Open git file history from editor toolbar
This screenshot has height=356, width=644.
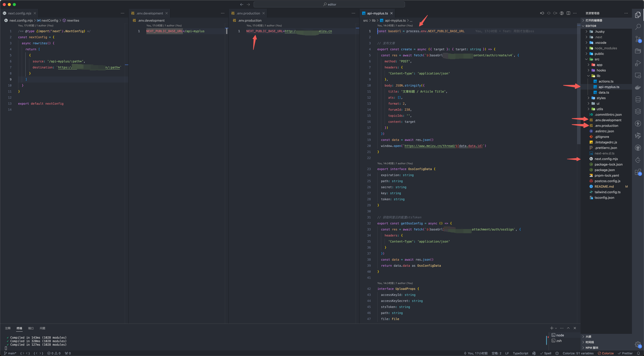pos(562,13)
